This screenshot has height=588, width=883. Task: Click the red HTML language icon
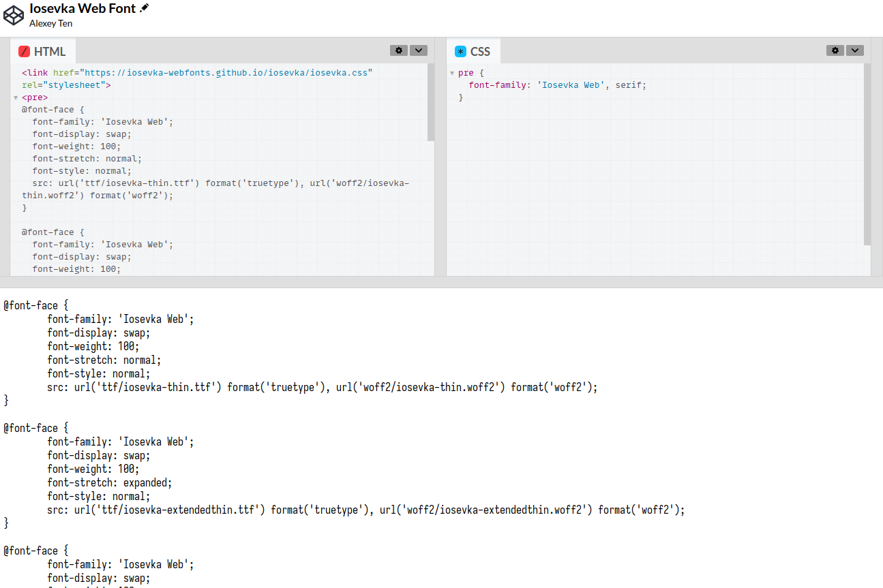click(x=26, y=50)
